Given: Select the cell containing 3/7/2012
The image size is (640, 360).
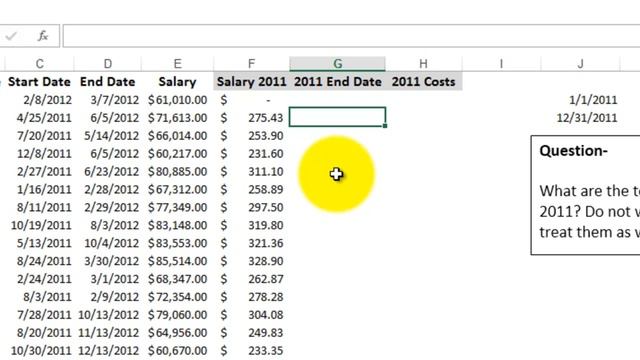Looking at the screenshot, I should (x=108, y=100).
